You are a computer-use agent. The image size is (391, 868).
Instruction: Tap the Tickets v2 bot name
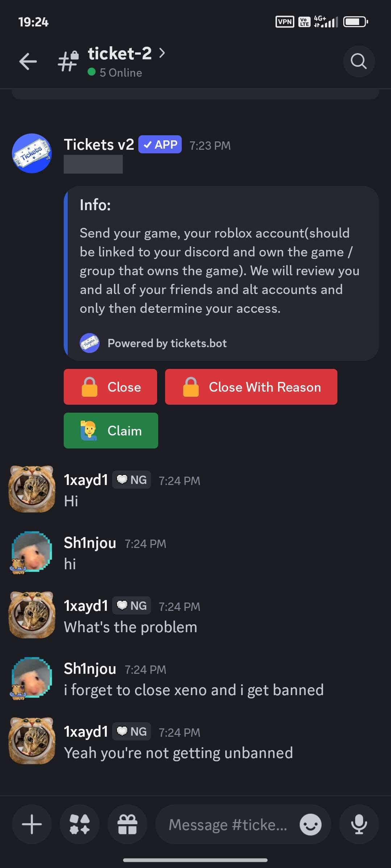tap(99, 145)
